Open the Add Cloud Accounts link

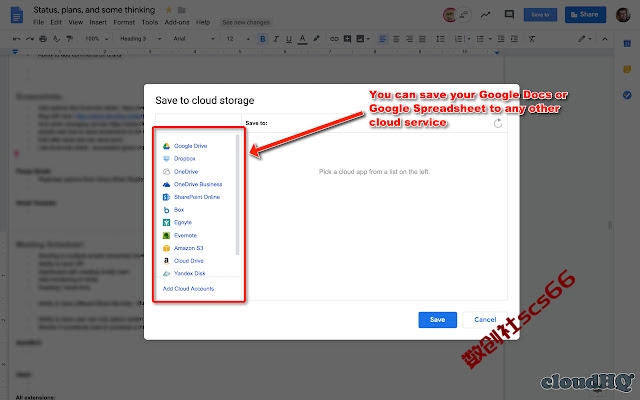[188, 289]
